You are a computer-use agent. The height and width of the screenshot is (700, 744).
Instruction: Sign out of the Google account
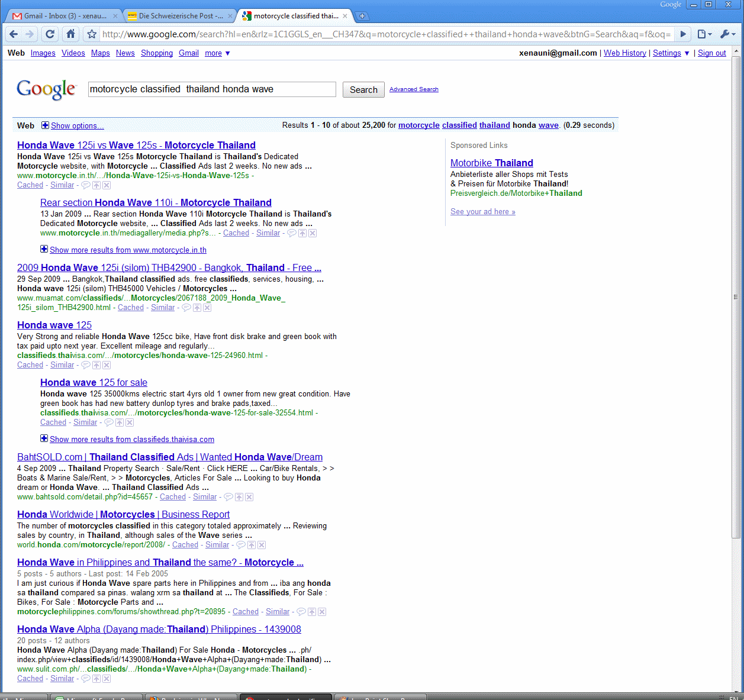pos(712,53)
